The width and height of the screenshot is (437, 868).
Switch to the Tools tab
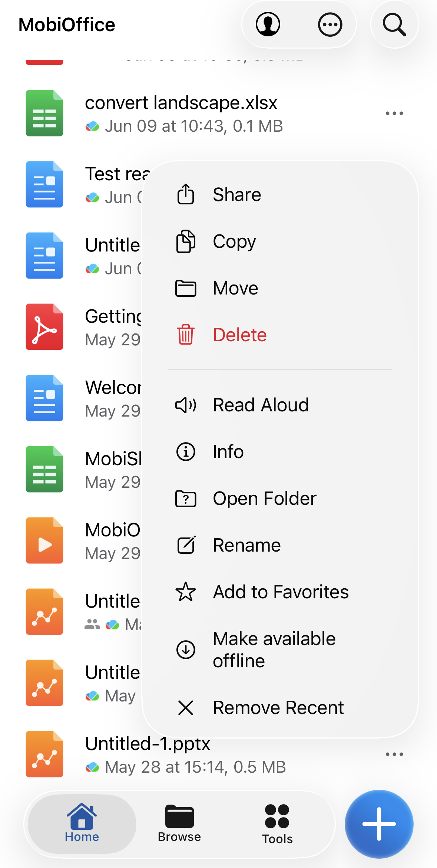coord(277,824)
